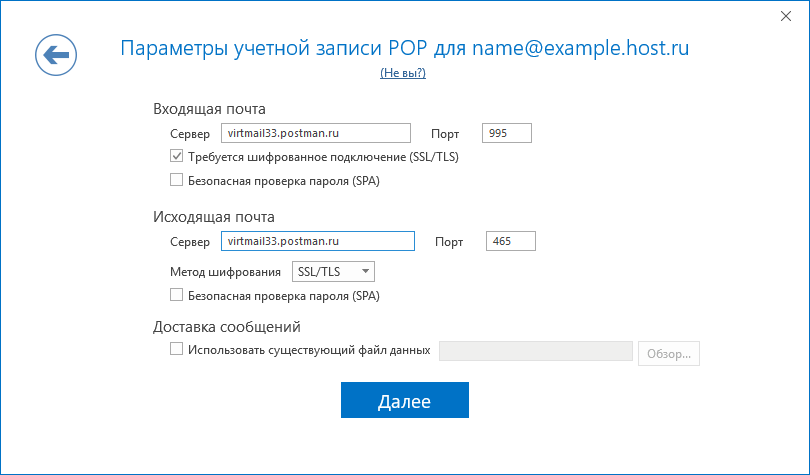Enable SPA for incoming mail

click(x=177, y=180)
